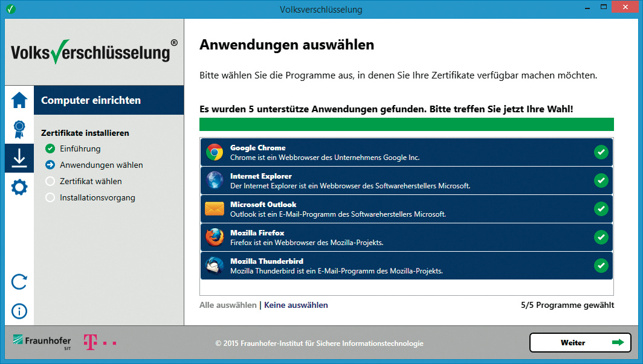The height and width of the screenshot is (364, 643).
Task: Uncheck the Google Chrome green checkmark
Action: pos(601,152)
